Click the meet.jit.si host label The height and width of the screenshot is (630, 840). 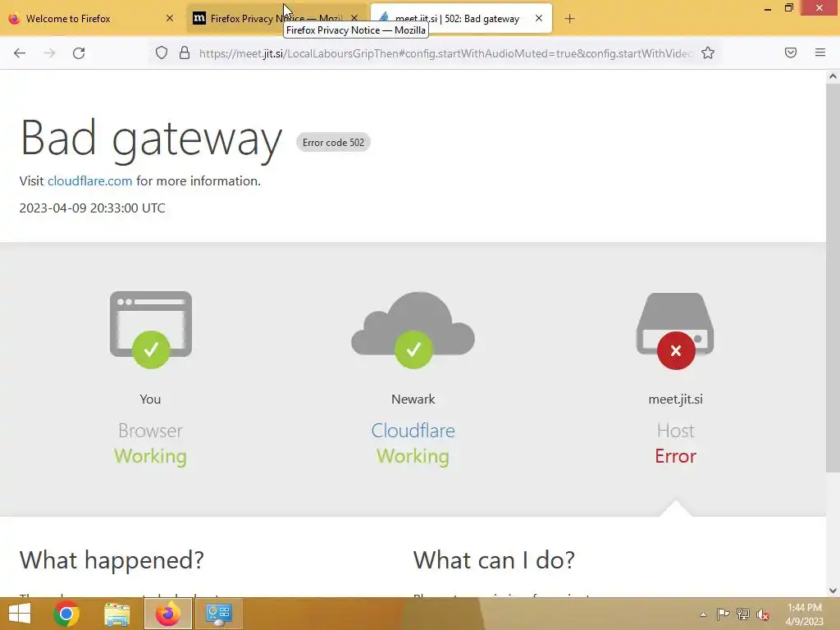(676, 399)
